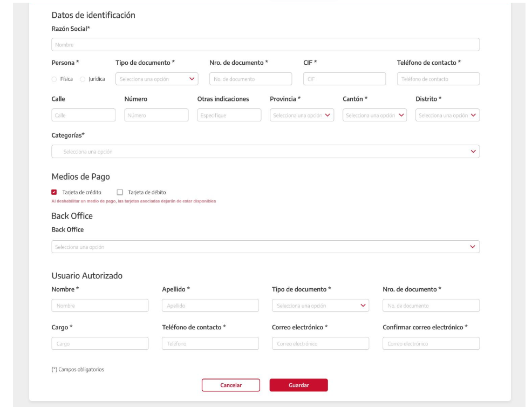Focus the Razón Social name field

coord(265,45)
